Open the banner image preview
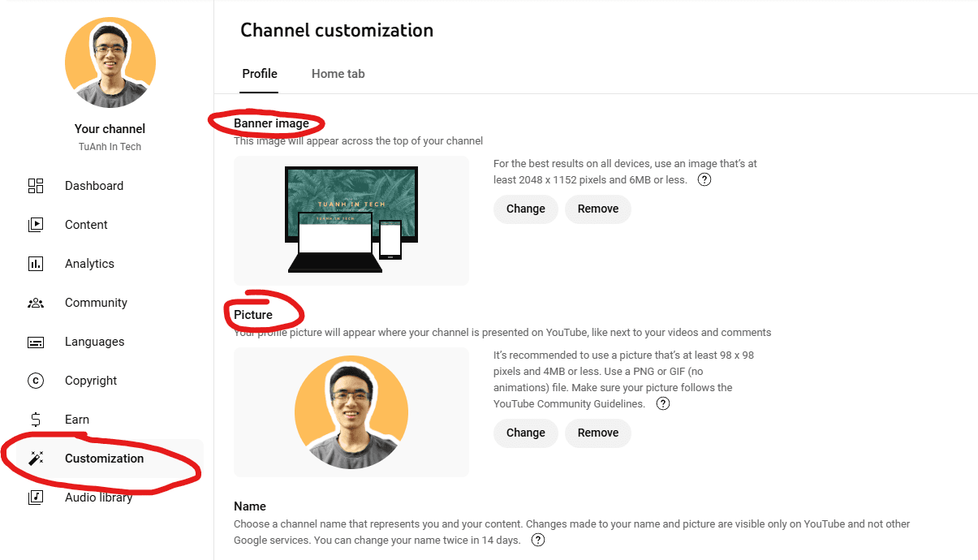Screen dimensions: 978x560 [351, 220]
